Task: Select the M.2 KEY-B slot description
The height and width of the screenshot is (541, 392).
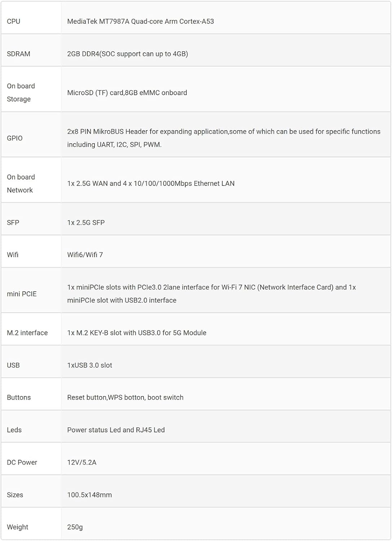Action: (137, 333)
